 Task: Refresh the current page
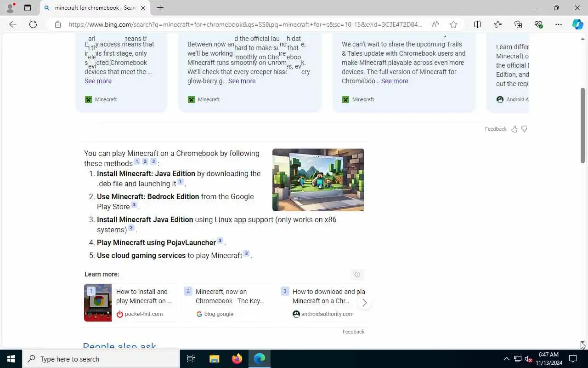[33, 24]
